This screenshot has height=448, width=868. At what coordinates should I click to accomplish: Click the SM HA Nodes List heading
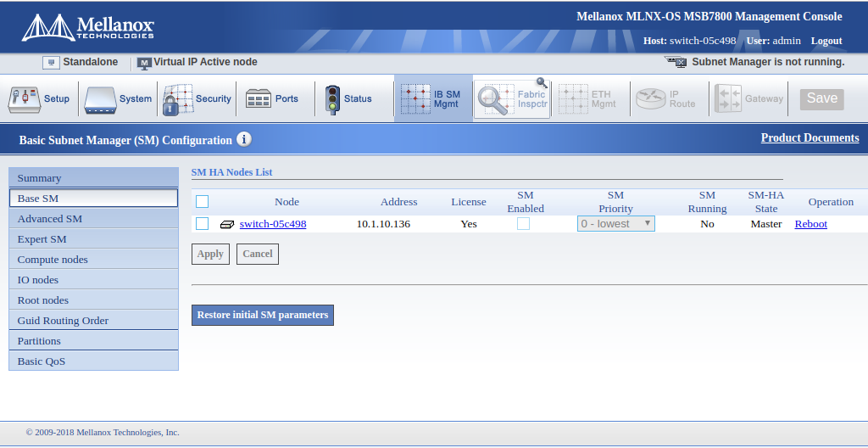[x=231, y=172]
